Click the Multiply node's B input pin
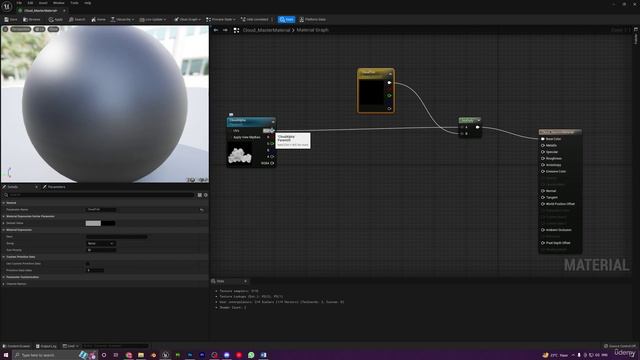This screenshot has width=640, height=360. 462,133
